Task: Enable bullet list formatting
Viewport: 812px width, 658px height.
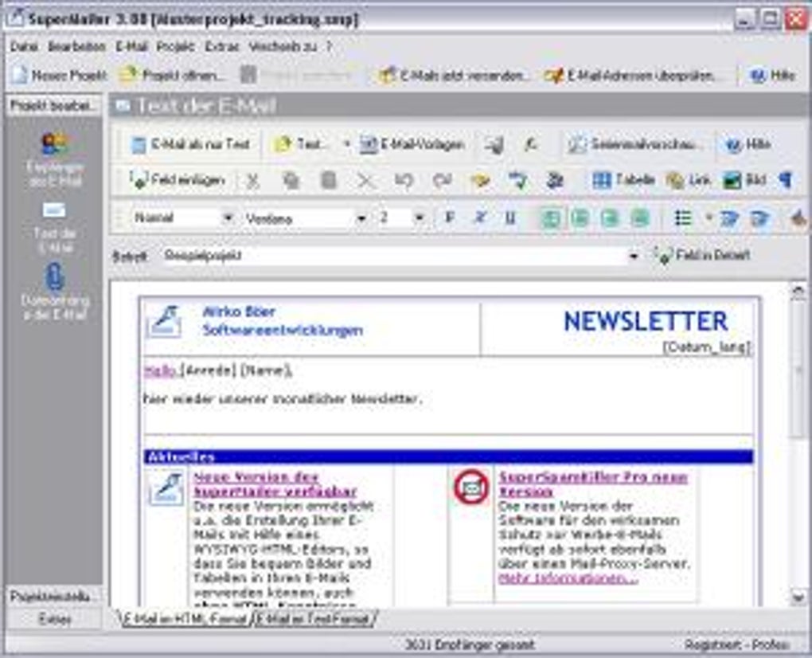Action: point(681,215)
